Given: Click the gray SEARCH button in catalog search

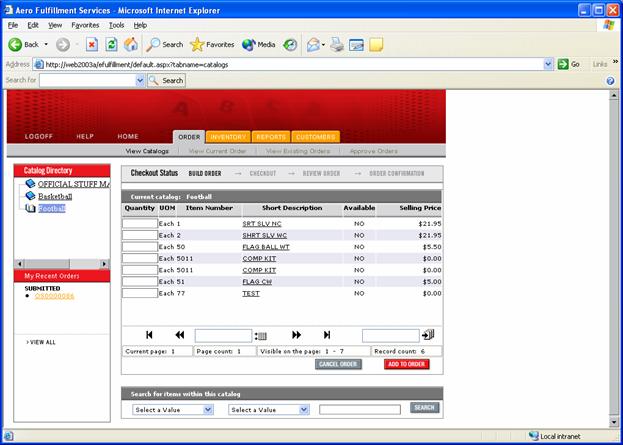Looking at the screenshot, I should 425,408.
